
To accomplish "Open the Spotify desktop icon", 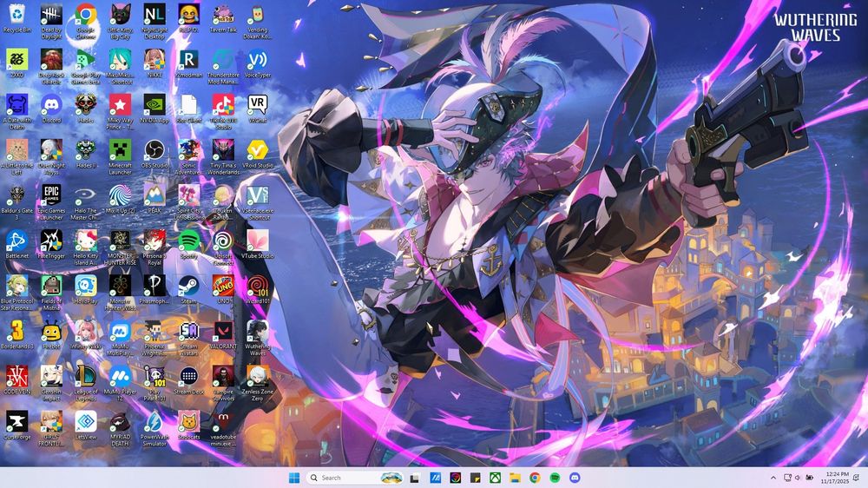I will [188, 245].
